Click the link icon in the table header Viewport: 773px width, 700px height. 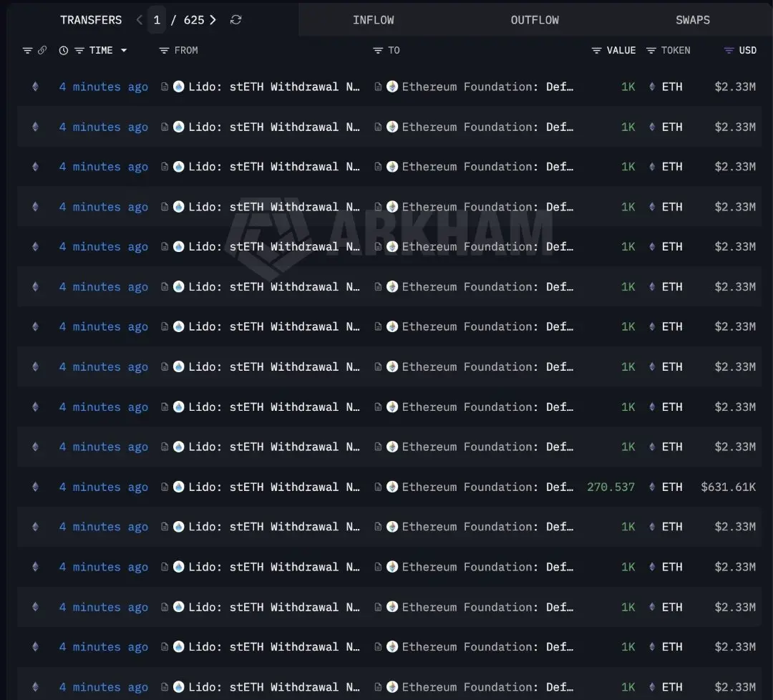42,50
